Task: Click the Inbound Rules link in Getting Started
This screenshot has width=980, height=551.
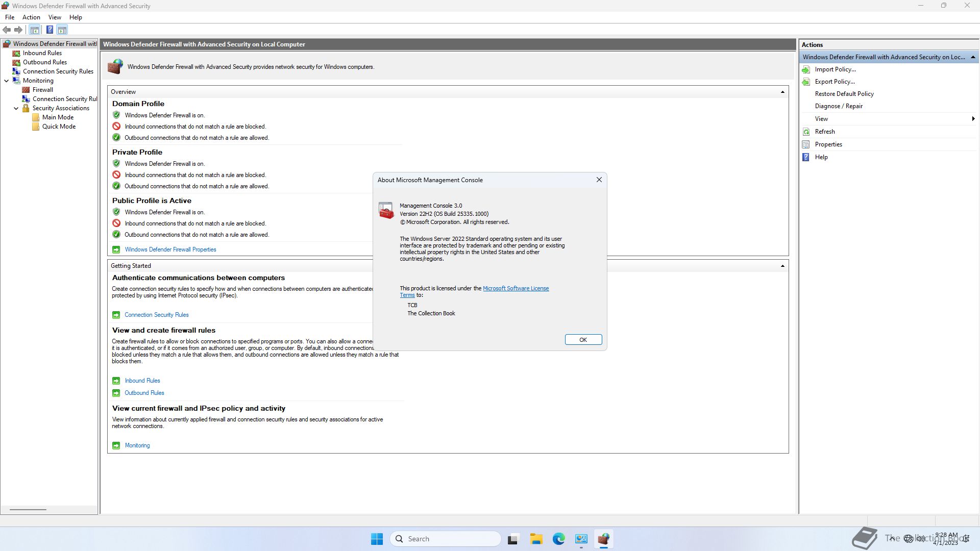Action: (142, 381)
